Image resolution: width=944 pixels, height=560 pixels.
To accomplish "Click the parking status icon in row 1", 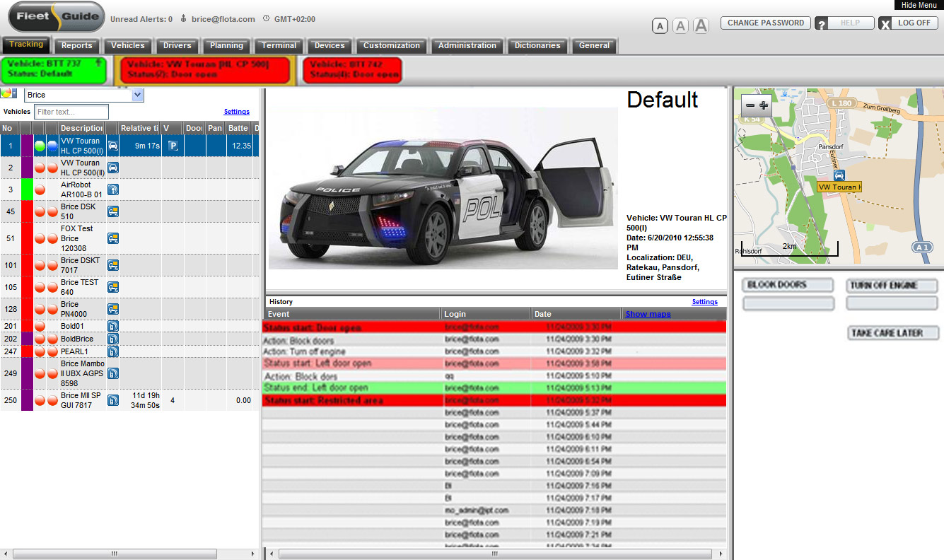I will 172,146.
